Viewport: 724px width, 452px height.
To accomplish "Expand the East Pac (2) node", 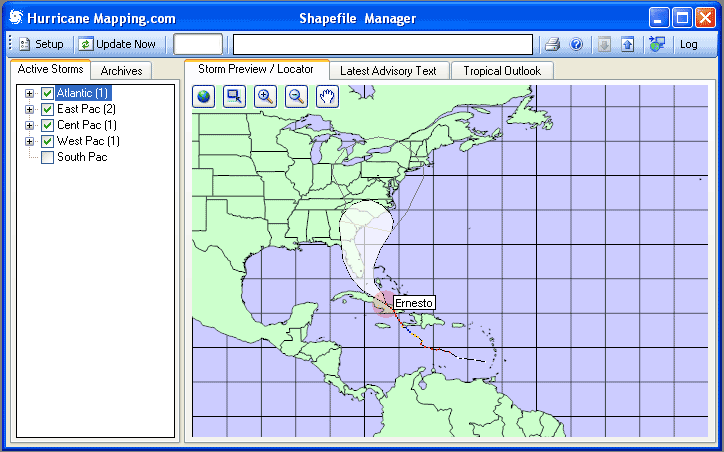I will point(30,109).
